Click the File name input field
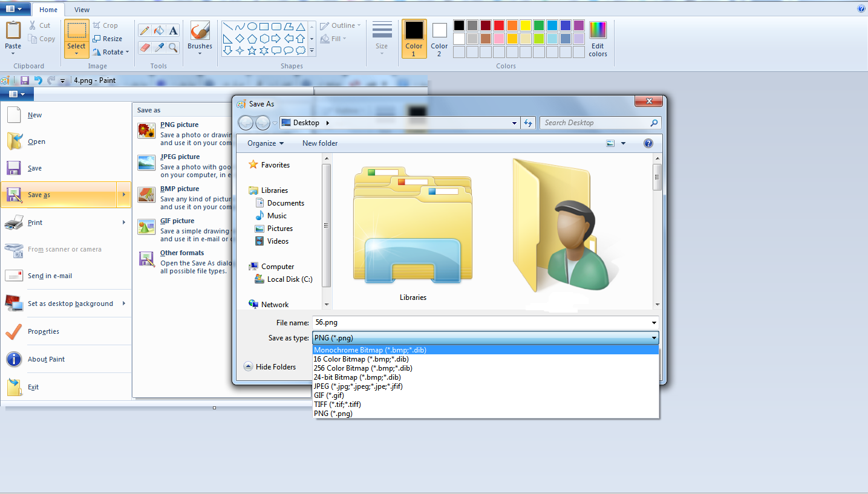The height and width of the screenshot is (494, 868). [485, 323]
